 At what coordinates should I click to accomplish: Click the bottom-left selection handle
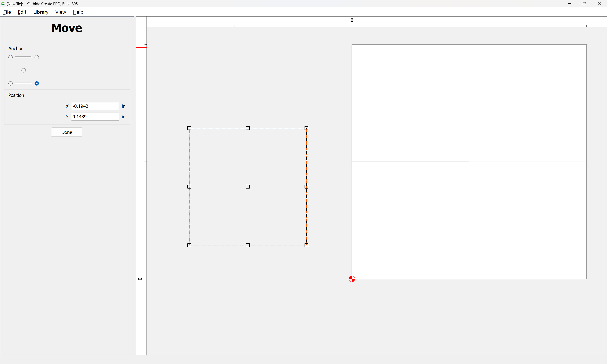point(189,245)
